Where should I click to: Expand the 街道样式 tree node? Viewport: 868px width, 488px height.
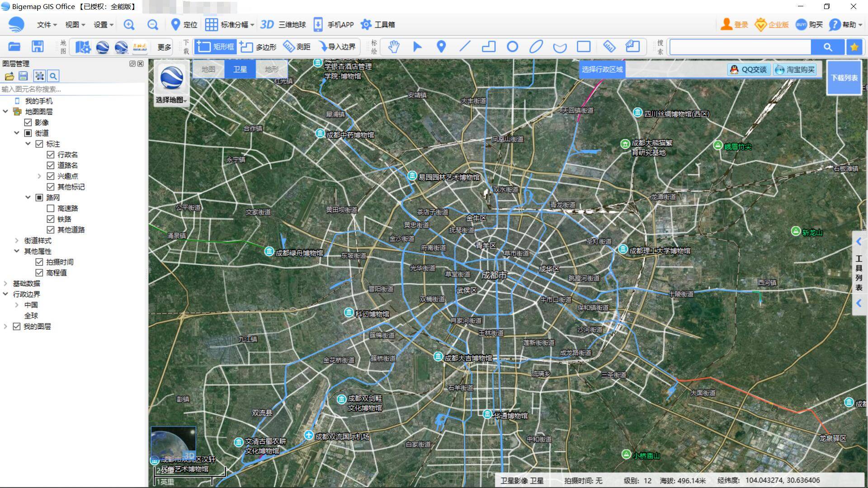17,240
